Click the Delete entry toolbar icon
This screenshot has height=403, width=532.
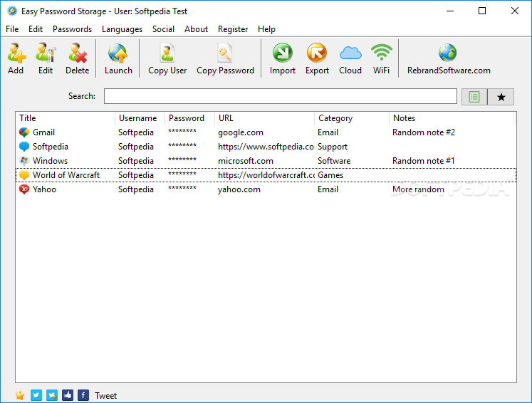click(77, 58)
